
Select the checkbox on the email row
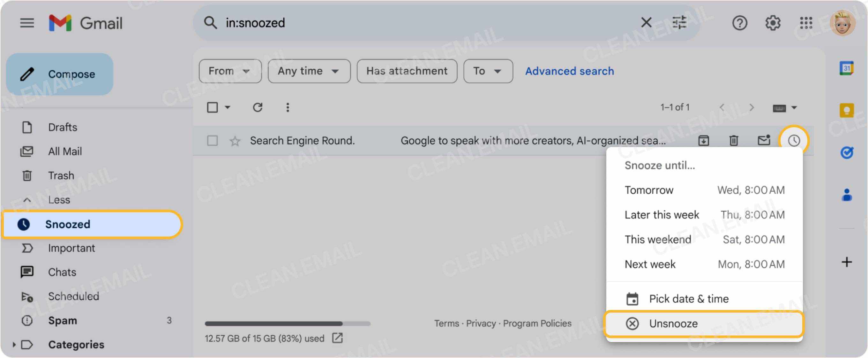tap(212, 140)
